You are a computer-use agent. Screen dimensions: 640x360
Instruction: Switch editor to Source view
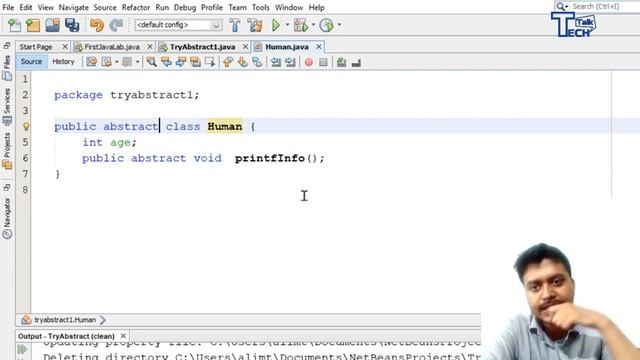31,62
